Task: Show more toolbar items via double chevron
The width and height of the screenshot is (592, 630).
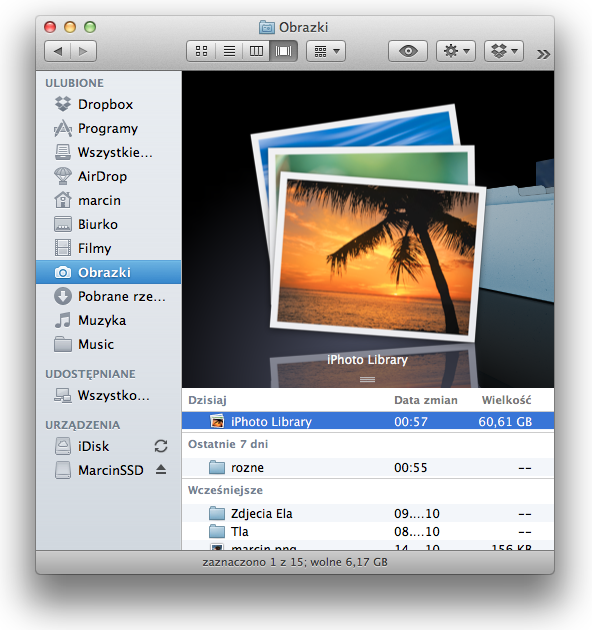Action: tap(543, 54)
